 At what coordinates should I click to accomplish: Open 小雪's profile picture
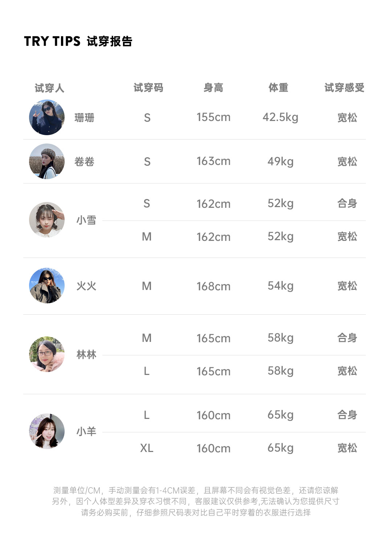tap(47, 220)
